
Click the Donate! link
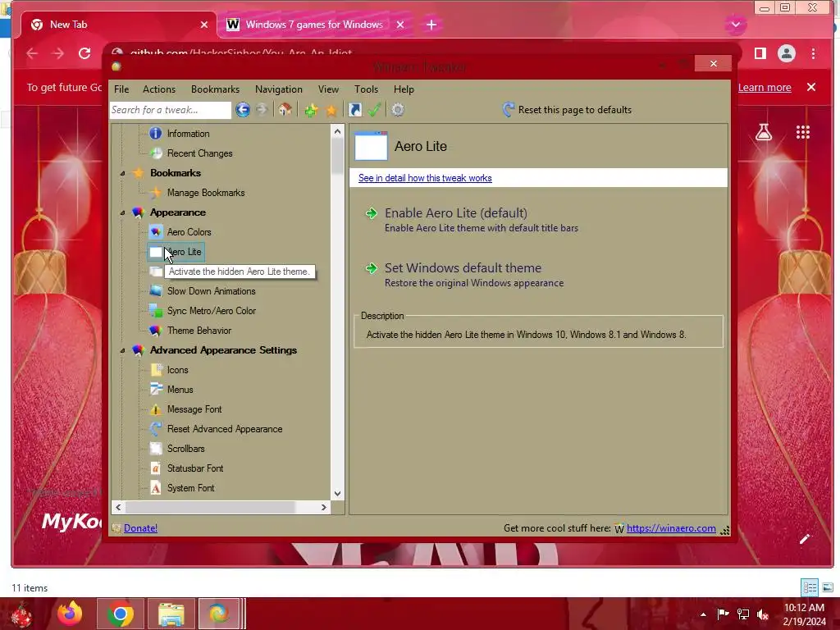[x=140, y=528]
